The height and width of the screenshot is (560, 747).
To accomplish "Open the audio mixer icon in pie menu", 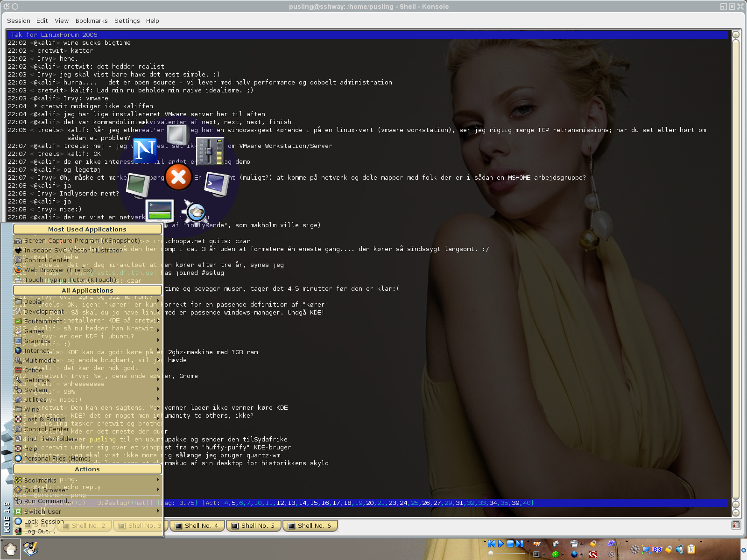I will [210, 151].
